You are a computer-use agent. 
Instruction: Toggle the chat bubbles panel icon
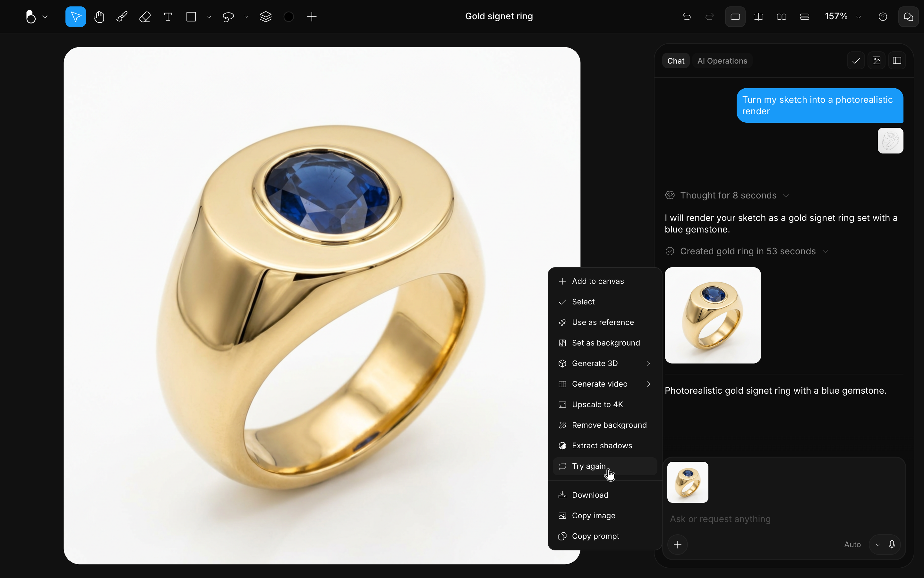coord(908,17)
